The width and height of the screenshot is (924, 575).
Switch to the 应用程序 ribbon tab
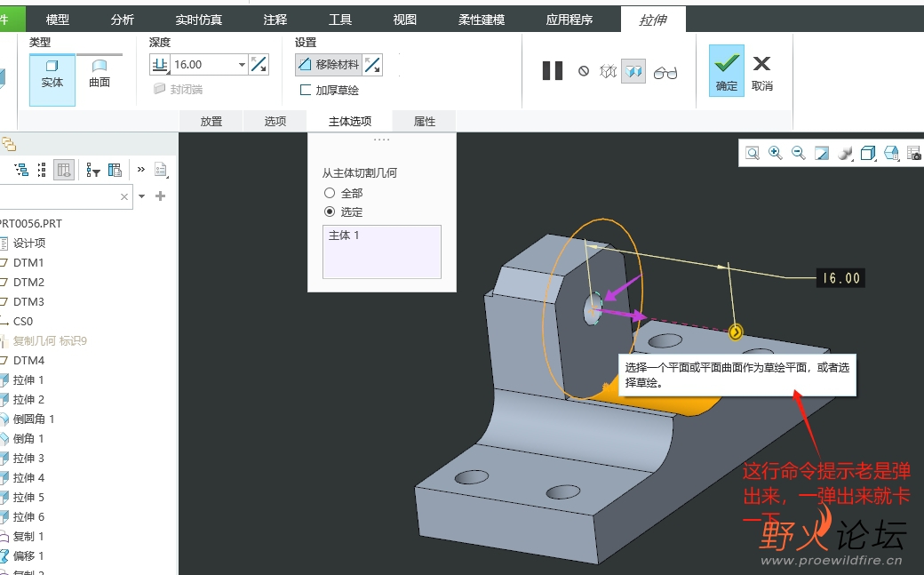pos(570,20)
